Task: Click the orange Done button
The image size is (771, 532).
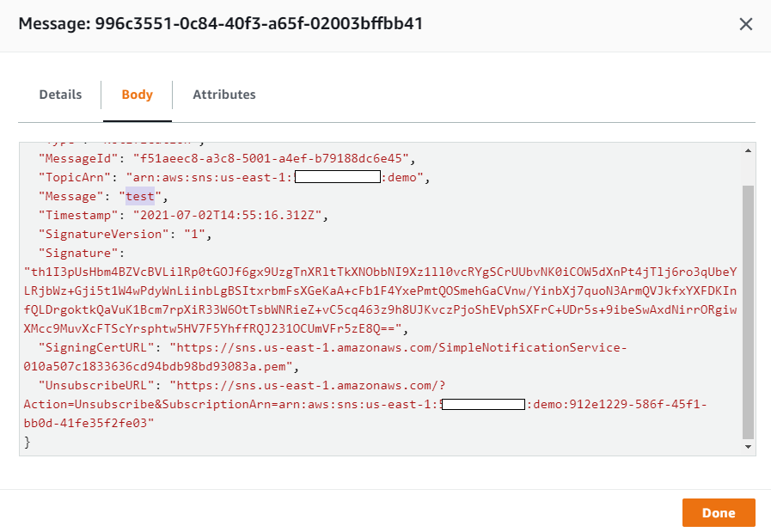Action: (719, 513)
